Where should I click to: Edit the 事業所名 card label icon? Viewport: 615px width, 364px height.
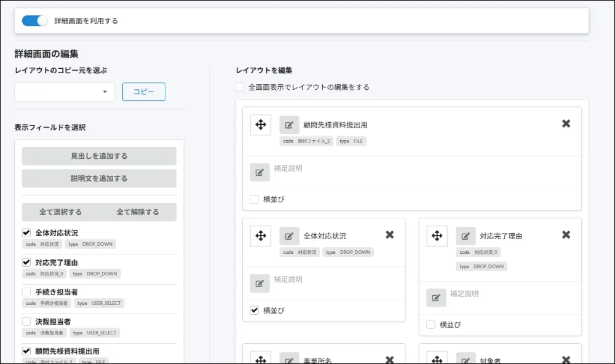click(289, 359)
